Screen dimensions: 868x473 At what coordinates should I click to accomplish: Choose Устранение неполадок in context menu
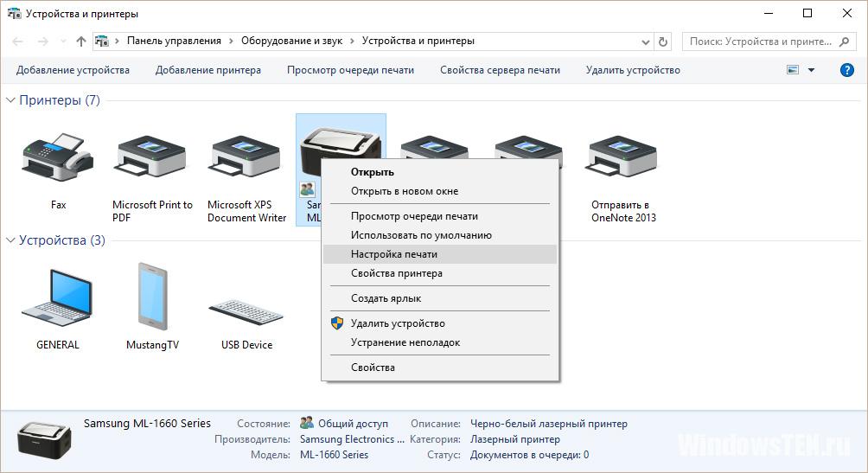(440, 342)
